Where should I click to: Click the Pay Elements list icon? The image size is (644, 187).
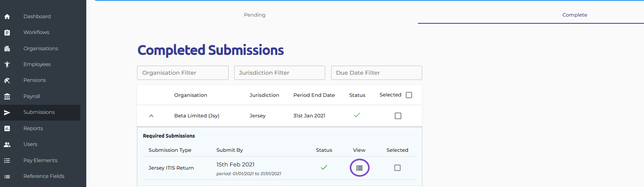7,161
